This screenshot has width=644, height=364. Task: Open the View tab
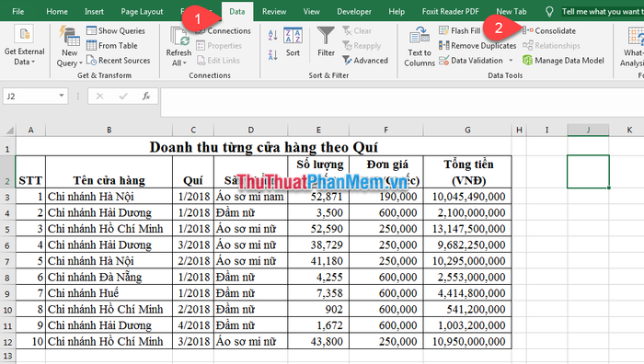311,12
